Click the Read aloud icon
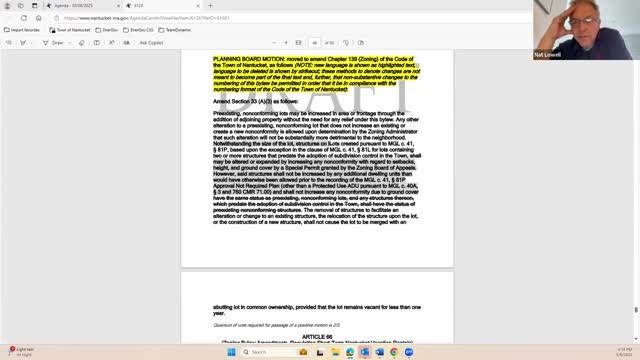This screenshot has width=640, height=360. coord(111,43)
